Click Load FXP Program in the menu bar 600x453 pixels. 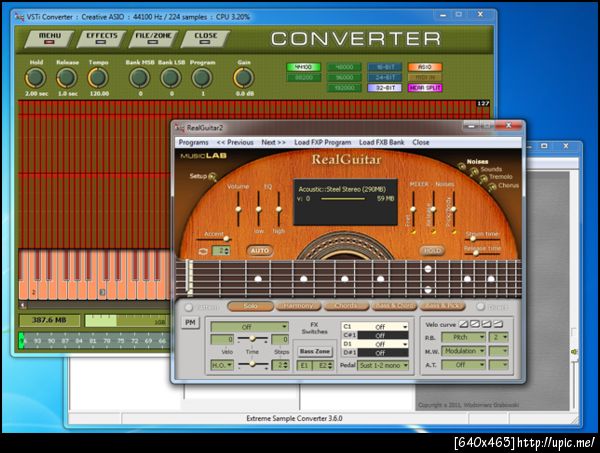(x=323, y=142)
